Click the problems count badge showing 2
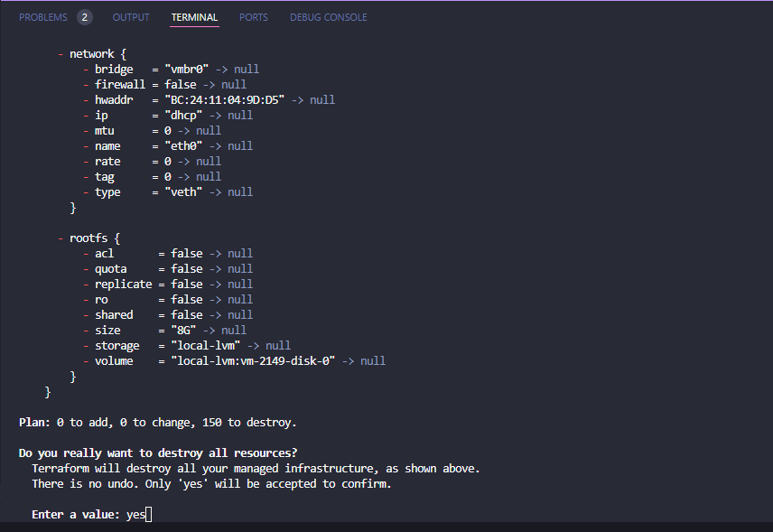The image size is (773, 532). 84,17
